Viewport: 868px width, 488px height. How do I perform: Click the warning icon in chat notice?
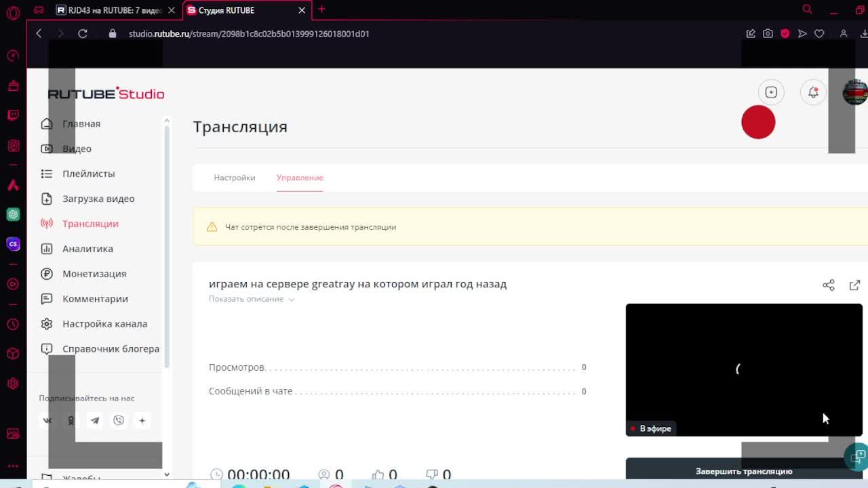pyautogui.click(x=212, y=227)
